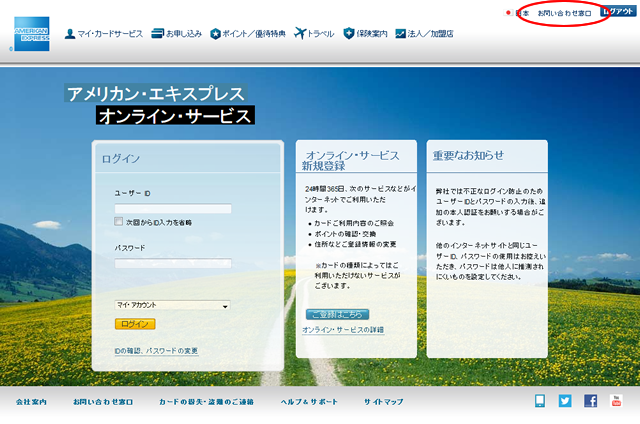Open 会社案内 footer link
This screenshot has height=424, width=640.
click(31, 402)
